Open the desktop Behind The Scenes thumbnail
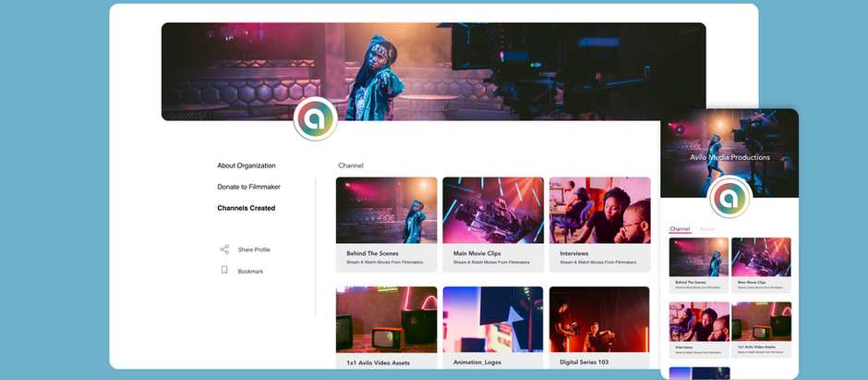This screenshot has width=868, height=380. 386,211
